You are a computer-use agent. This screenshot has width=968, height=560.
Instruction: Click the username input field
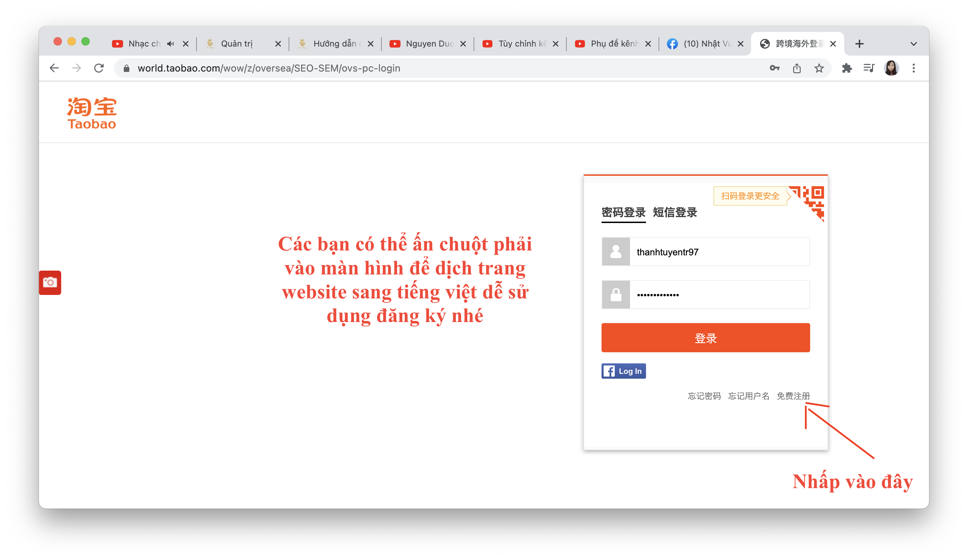click(x=719, y=252)
